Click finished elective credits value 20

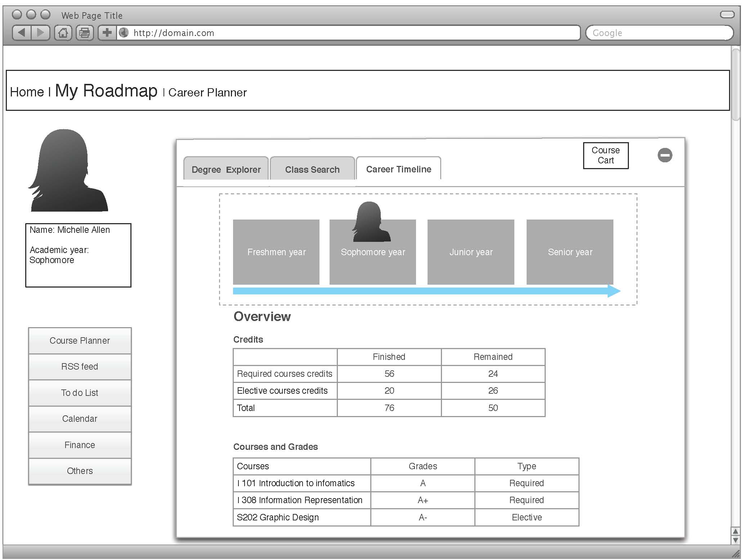tap(389, 390)
